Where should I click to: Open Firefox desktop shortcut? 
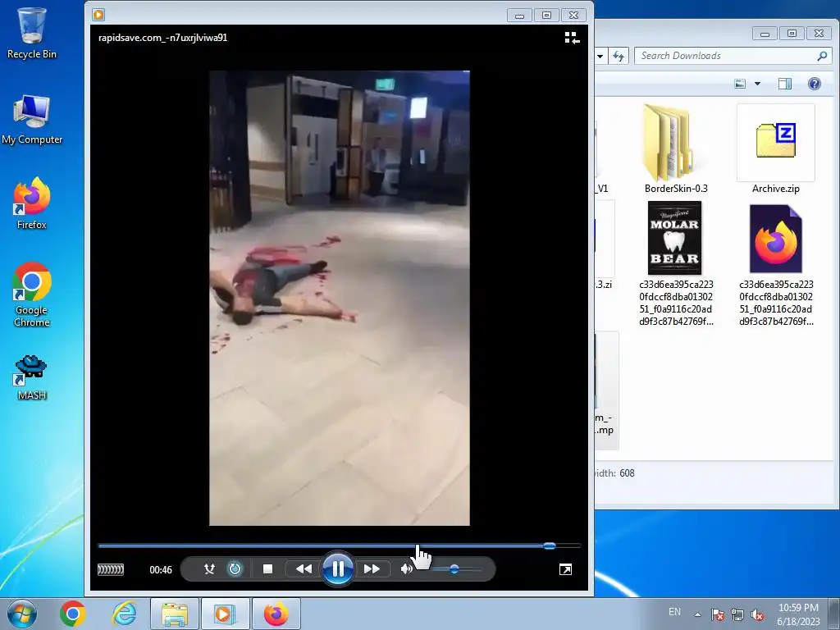click(32, 203)
